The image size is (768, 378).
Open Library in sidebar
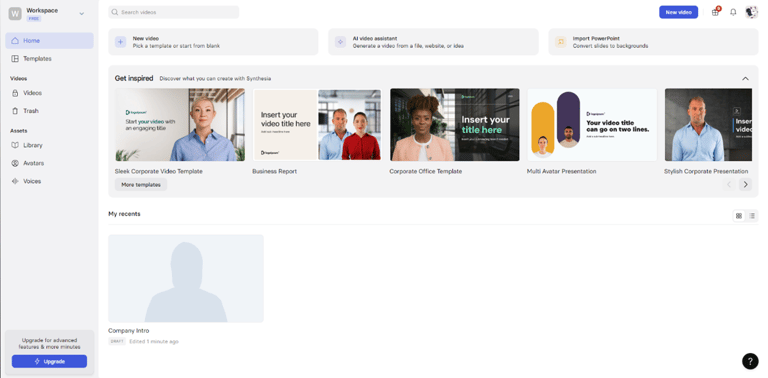point(49,145)
